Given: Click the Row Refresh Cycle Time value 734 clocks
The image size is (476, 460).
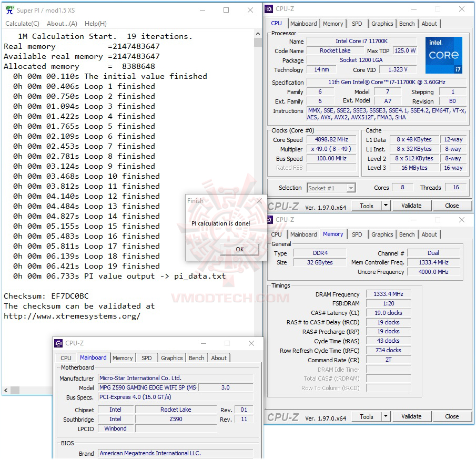Looking at the screenshot, I should click(388, 350).
